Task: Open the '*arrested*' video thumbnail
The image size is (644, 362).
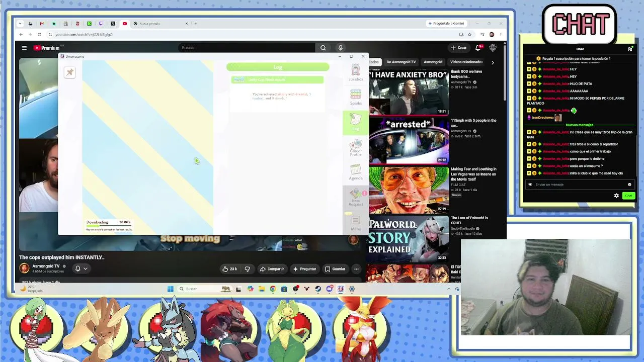Action: [x=409, y=141]
